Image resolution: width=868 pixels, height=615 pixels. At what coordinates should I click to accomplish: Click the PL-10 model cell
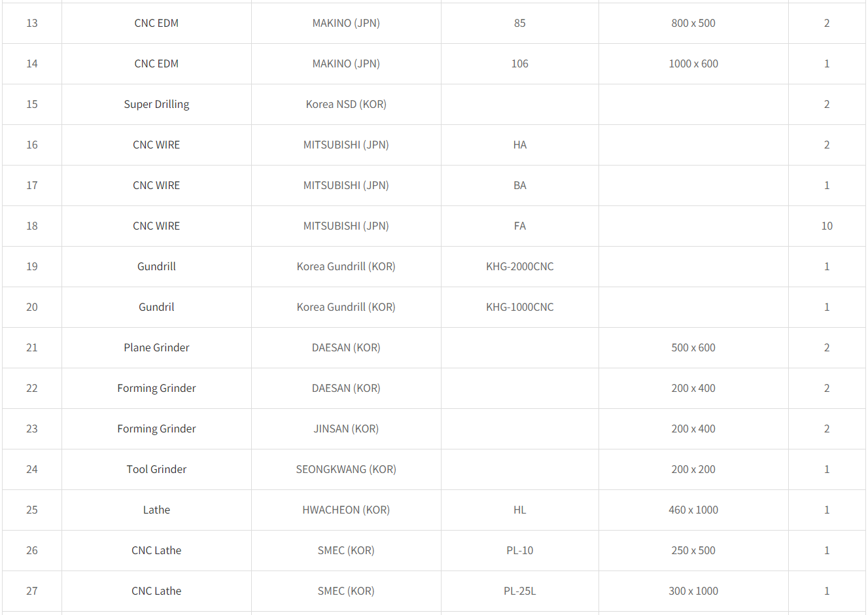(x=519, y=551)
